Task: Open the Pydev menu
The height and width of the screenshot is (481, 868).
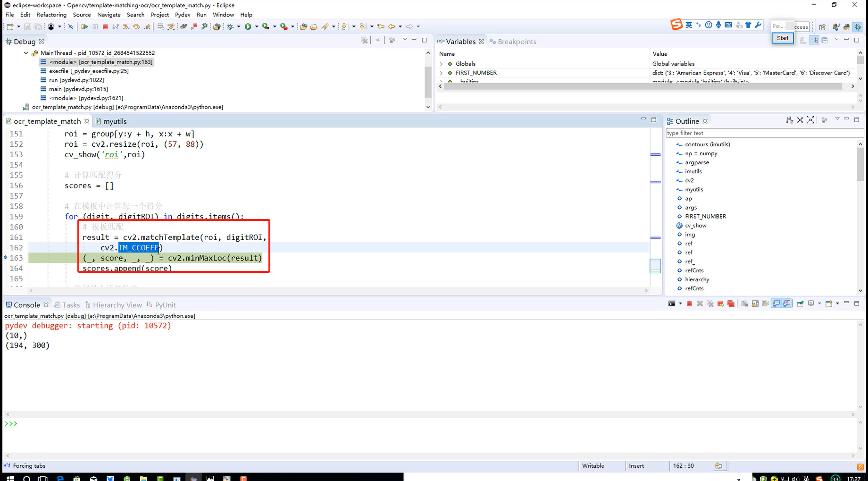Action: 183,15
